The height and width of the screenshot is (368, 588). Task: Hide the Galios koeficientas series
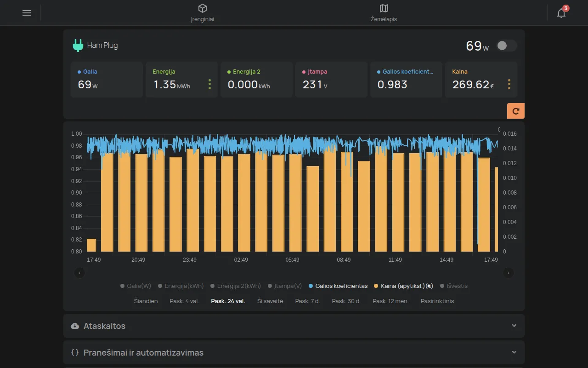point(338,286)
